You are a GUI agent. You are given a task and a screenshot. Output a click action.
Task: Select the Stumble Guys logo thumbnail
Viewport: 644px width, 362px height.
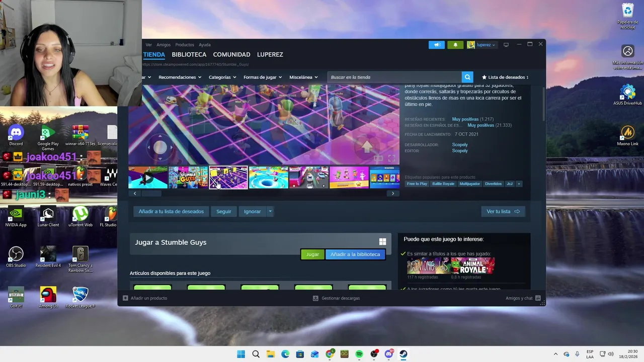click(188, 177)
